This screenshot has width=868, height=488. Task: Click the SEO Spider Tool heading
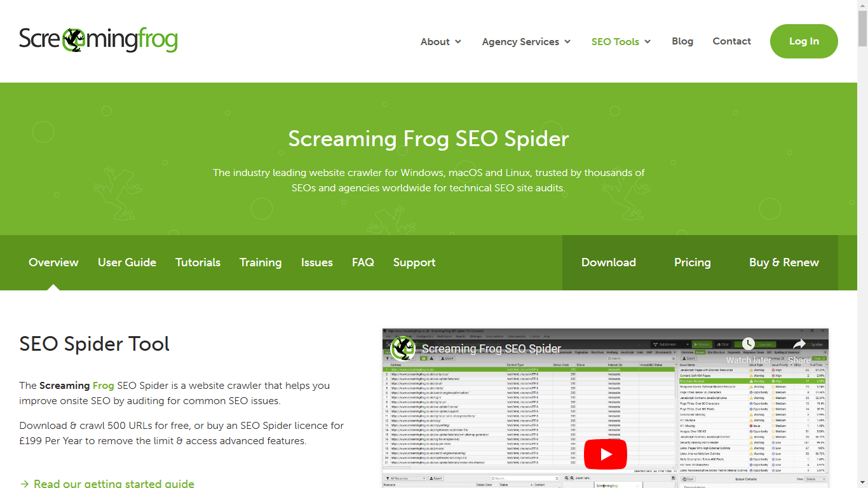(x=95, y=344)
